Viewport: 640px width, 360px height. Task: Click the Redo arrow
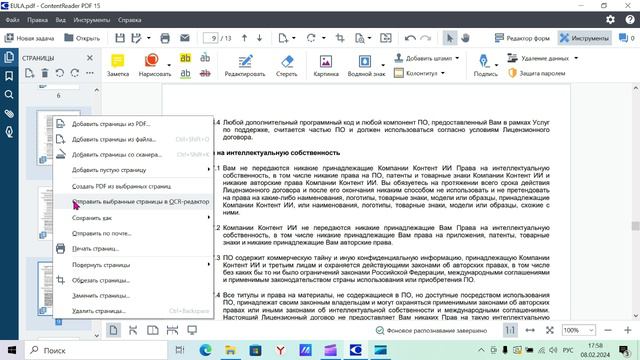click(426, 38)
